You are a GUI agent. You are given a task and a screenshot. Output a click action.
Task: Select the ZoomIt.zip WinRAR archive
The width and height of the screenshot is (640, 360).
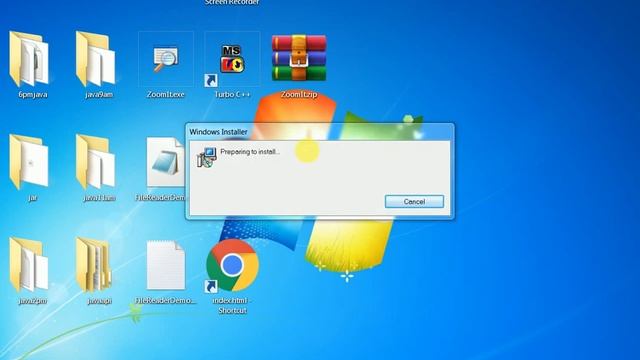tap(299, 58)
